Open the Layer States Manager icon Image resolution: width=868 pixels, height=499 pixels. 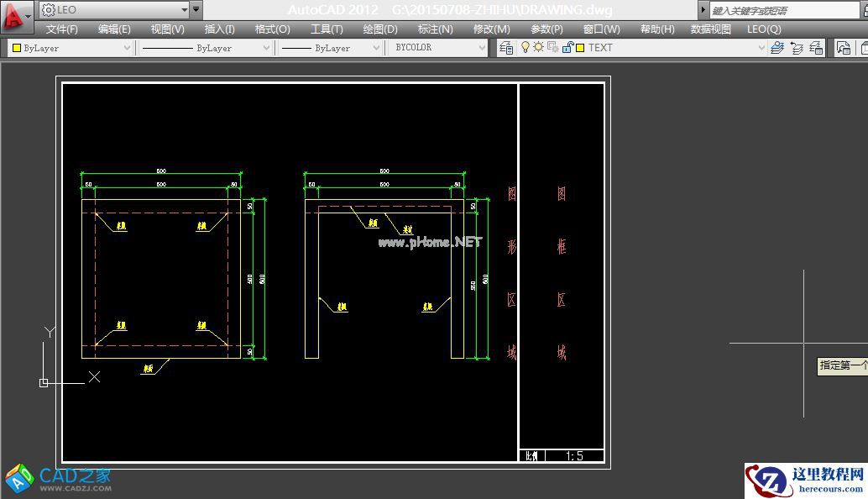tap(816, 48)
